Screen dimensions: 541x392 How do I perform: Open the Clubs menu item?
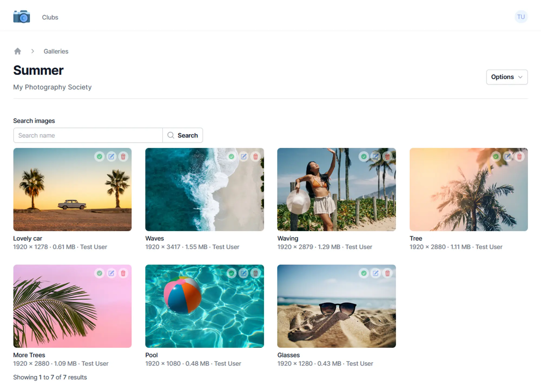tap(50, 17)
